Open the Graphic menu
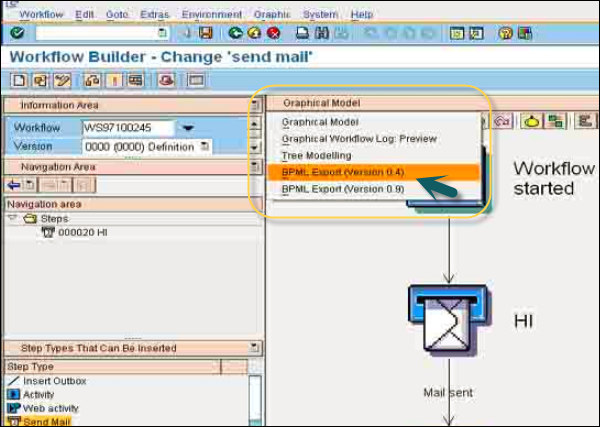Viewport: 600px width, 427px height. [272, 15]
